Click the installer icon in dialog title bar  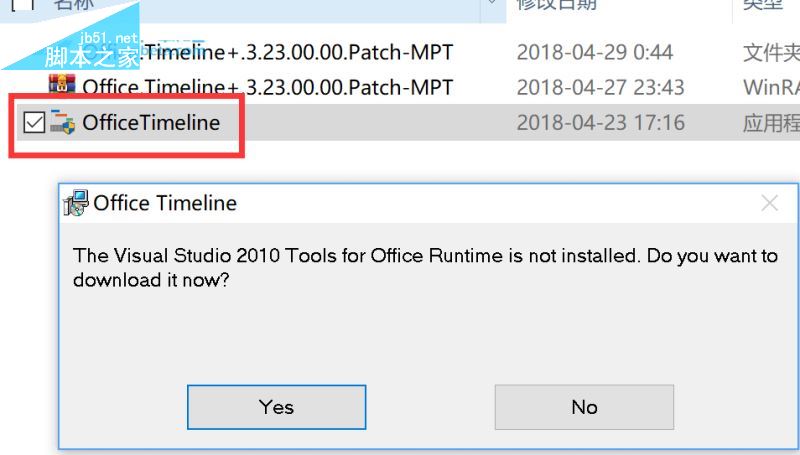76,203
